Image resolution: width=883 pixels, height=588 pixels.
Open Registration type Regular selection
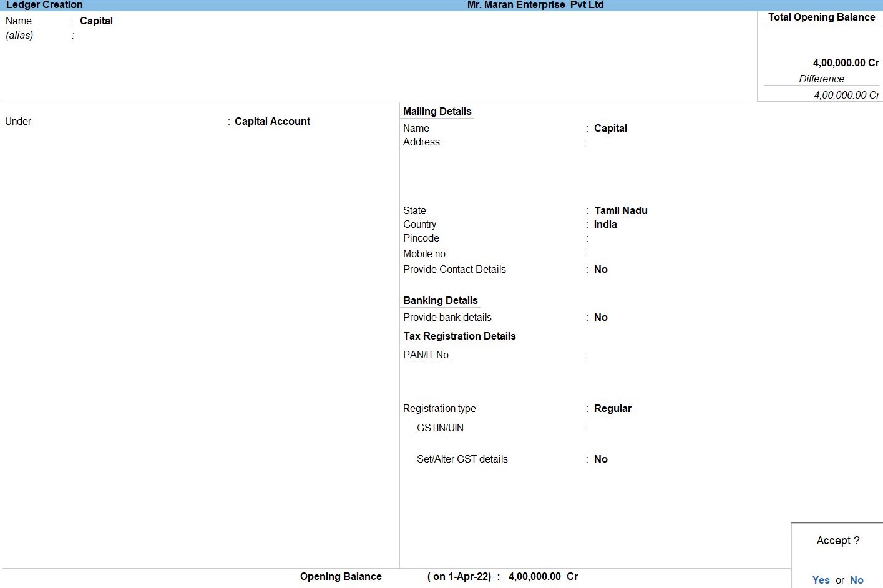612,408
